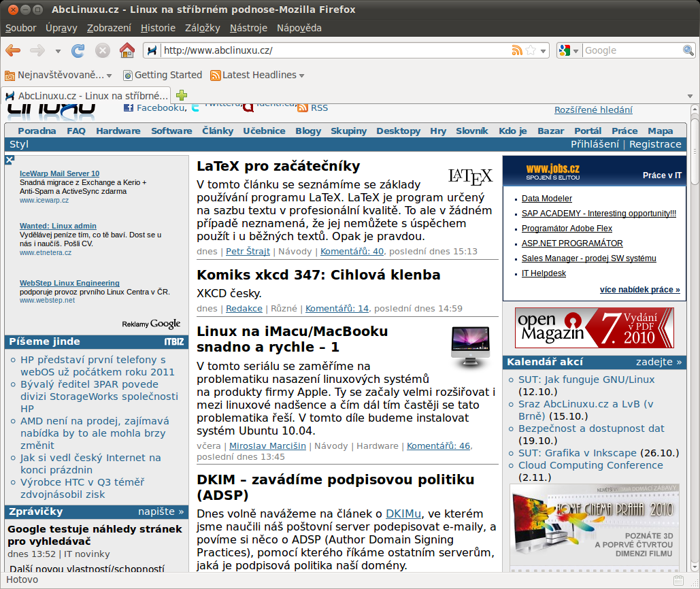Open the jobs.cz logo banner
Viewport: 700px width, 589px height.
click(552, 171)
